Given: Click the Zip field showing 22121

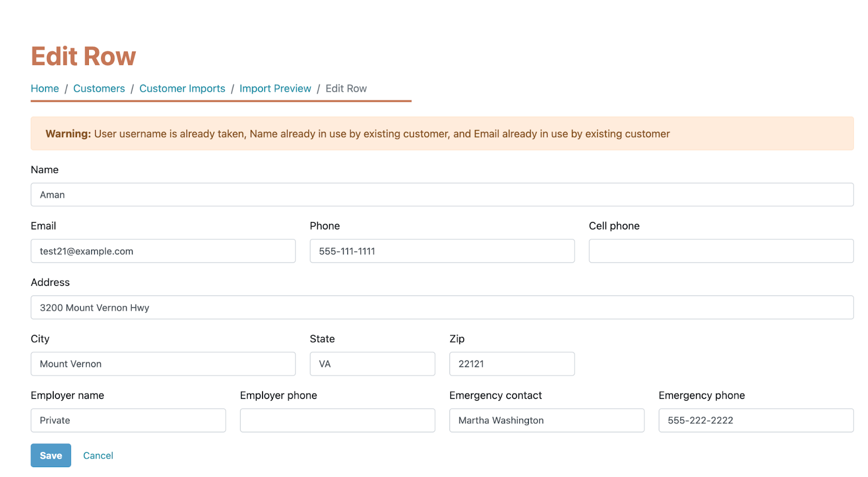Looking at the screenshot, I should point(512,364).
